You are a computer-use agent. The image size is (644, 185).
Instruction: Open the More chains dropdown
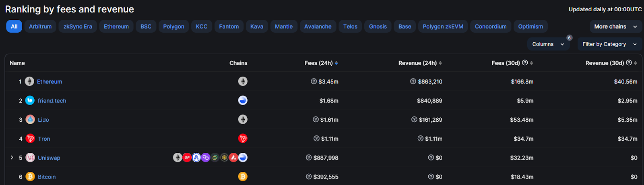(616, 27)
